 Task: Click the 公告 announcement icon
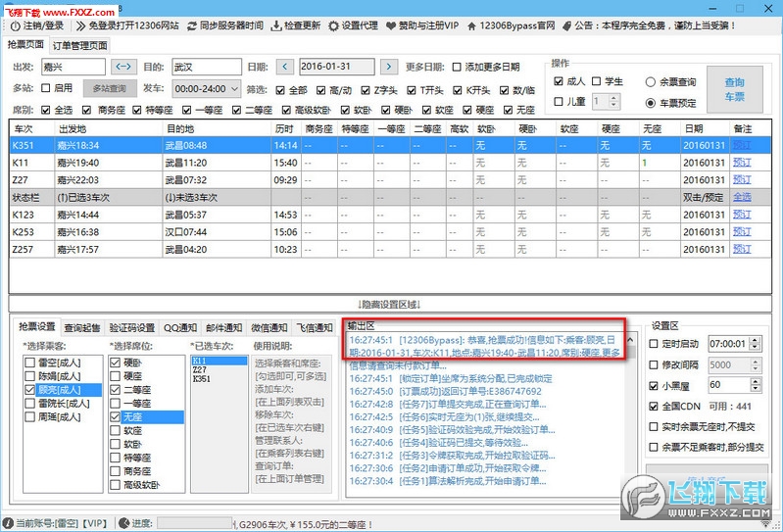[x=566, y=25]
